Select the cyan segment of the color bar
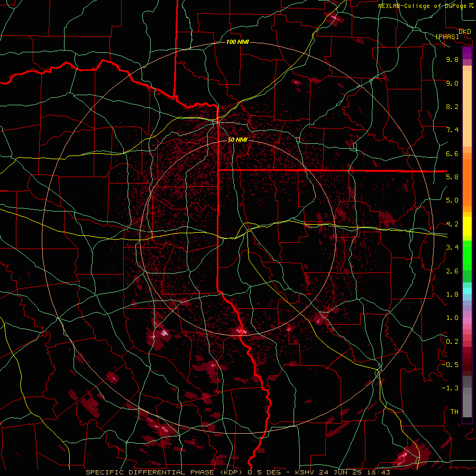The image size is (476, 476). pyautogui.click(x=467, y=291)
